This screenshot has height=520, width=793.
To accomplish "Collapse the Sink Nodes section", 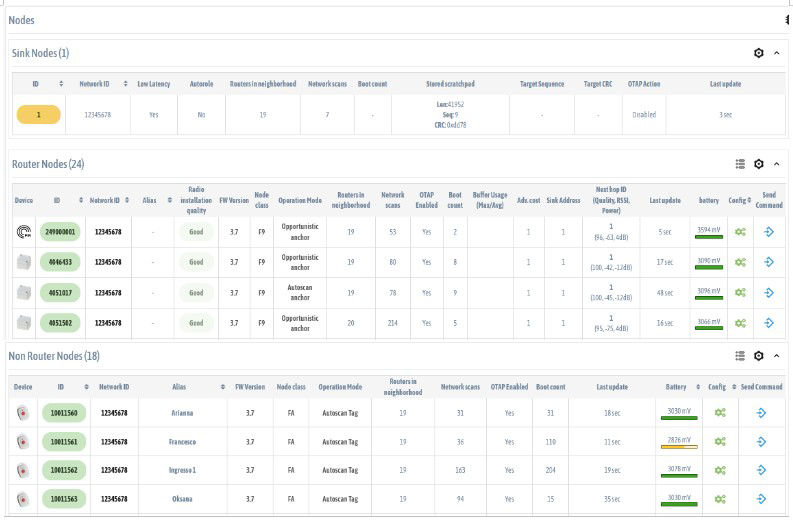I will (x=777, y=53).
